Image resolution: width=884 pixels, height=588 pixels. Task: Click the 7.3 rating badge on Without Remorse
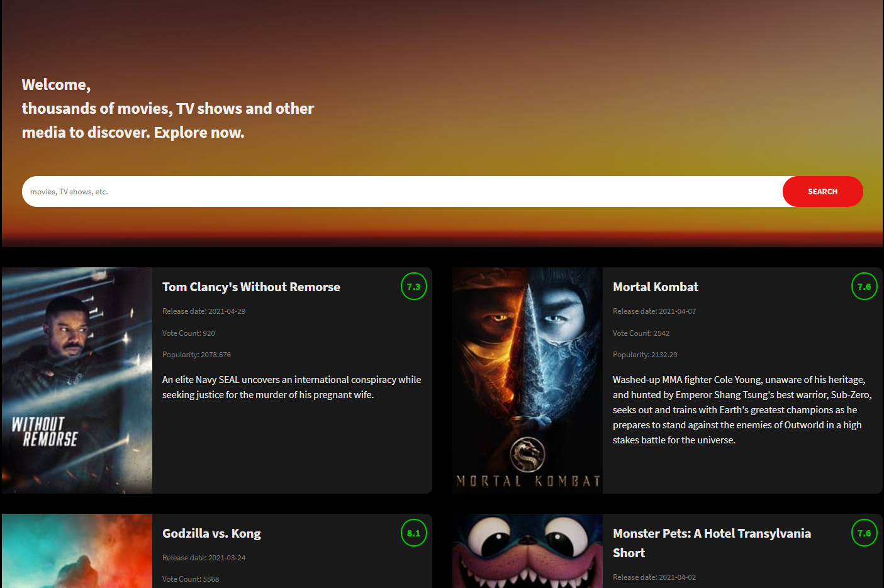[x=414, y=287]
